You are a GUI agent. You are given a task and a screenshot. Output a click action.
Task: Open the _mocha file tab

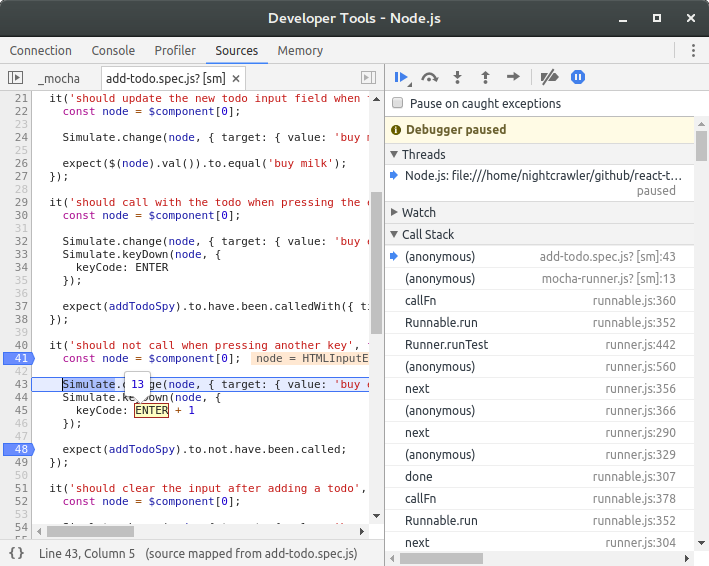coord(59,79)
